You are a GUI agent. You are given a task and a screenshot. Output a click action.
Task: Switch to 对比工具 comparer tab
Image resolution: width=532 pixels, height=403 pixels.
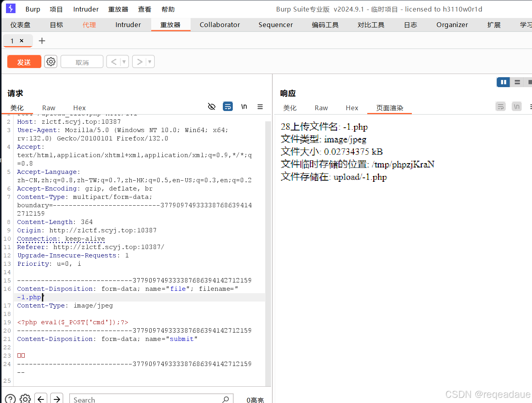pyautogui.click(x=371, y=25)
